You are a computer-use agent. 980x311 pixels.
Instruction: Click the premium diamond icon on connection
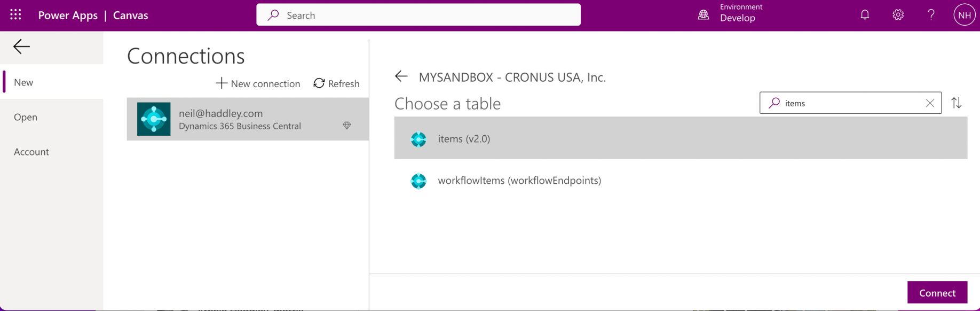click(x=347, y=126)
